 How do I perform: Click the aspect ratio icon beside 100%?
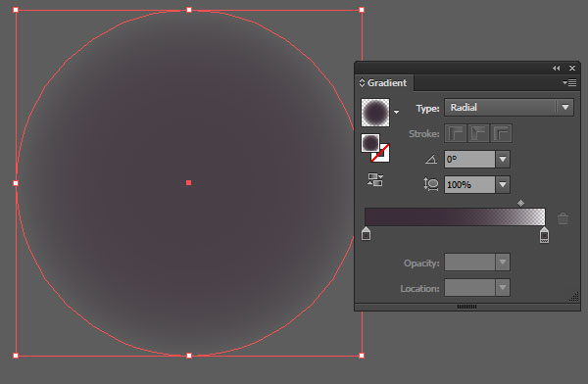(x=431, y=184)
